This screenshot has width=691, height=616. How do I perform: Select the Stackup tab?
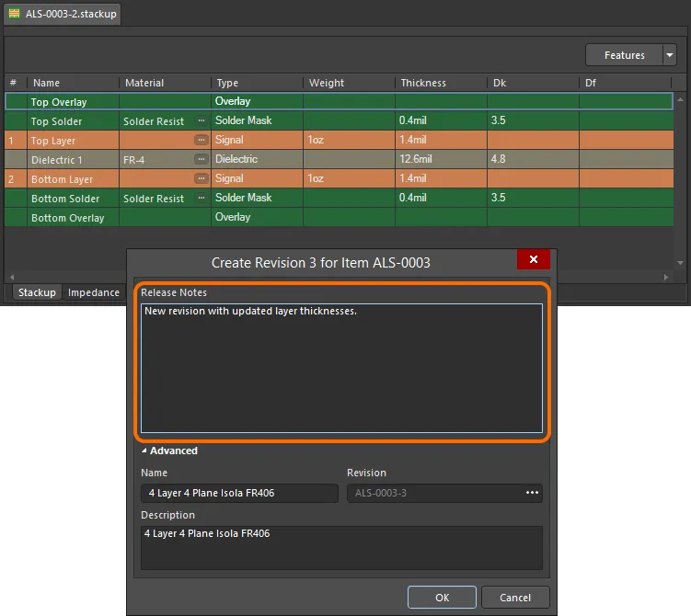[x=38, y=292]
